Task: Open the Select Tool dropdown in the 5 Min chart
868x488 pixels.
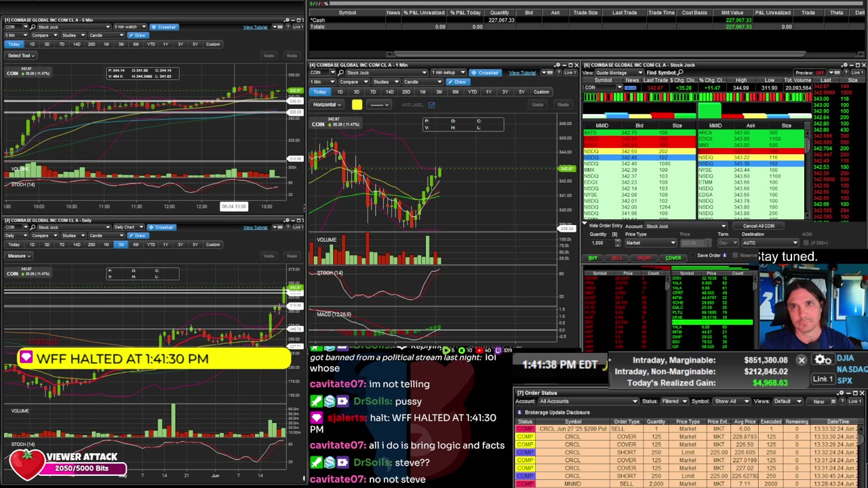Action: pos(20,56)
